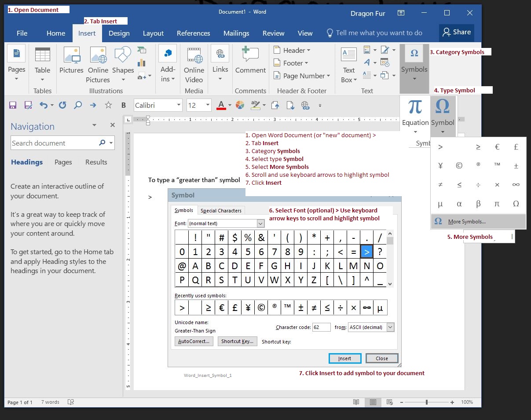Toggle Bold in the quick access toolbar
Screen dimensions: 531x420
(124, 105)
